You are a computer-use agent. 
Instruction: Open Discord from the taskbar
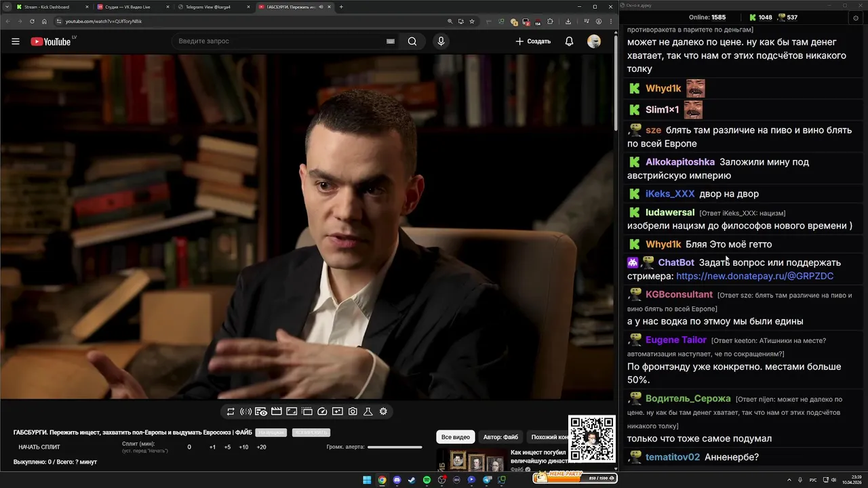pyautogui.click(x=397, y=480)
